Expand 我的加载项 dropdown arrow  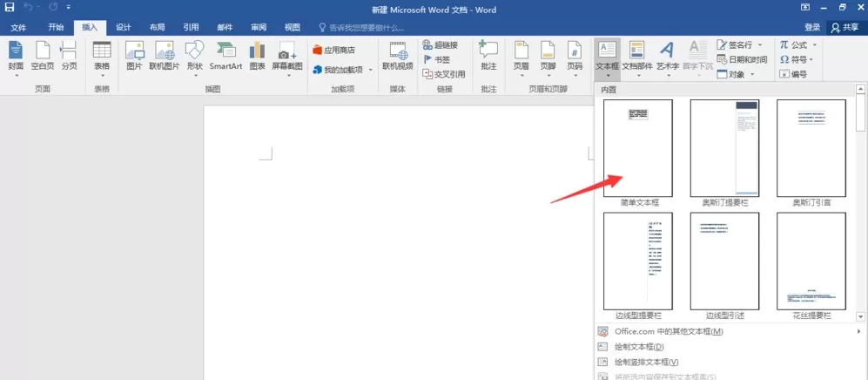[x=371, y=70]
